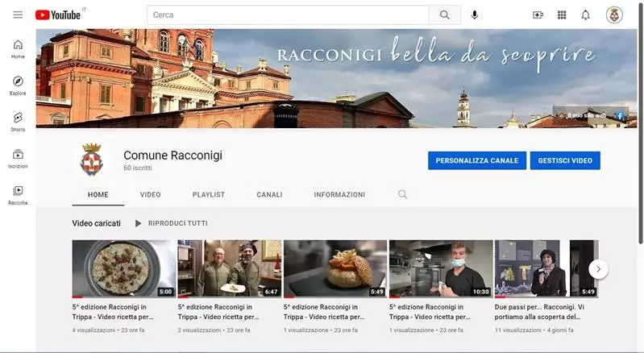The width and height of the screenshot is (644, 353).
Task: Click the search magnifier button
Action: point(444,15)
